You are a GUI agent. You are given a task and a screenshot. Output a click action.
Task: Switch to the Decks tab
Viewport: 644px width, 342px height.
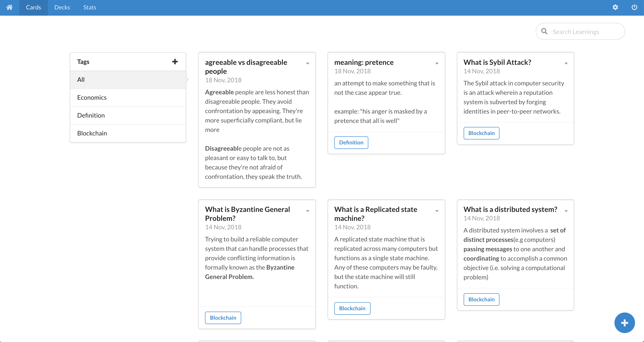(62, 7)
